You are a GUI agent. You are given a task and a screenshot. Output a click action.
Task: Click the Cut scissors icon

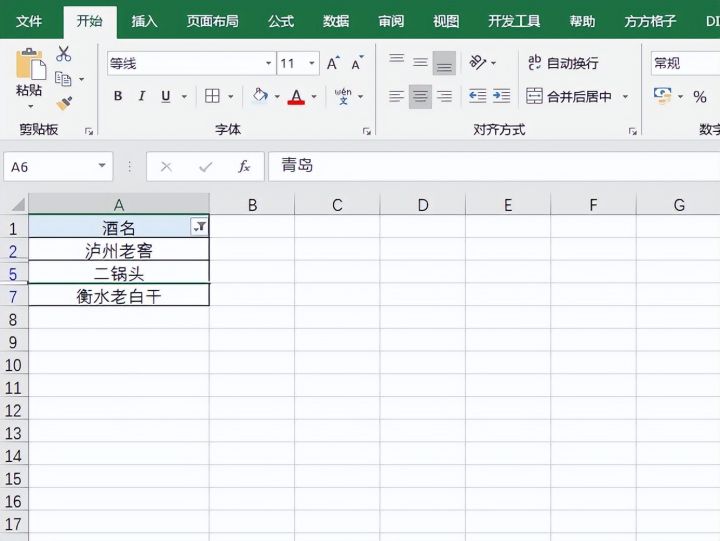coord(63,54)
